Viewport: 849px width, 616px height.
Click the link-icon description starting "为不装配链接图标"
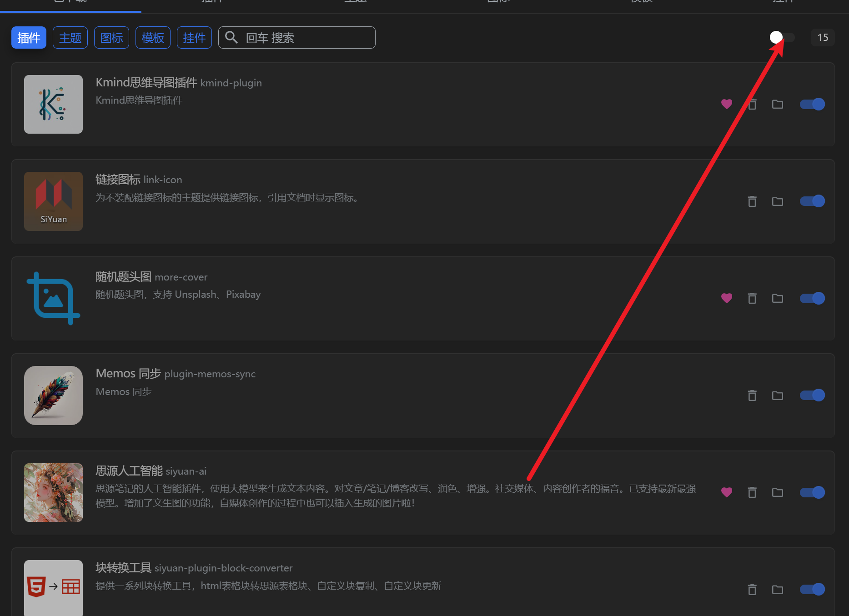(x=228, y=197)
